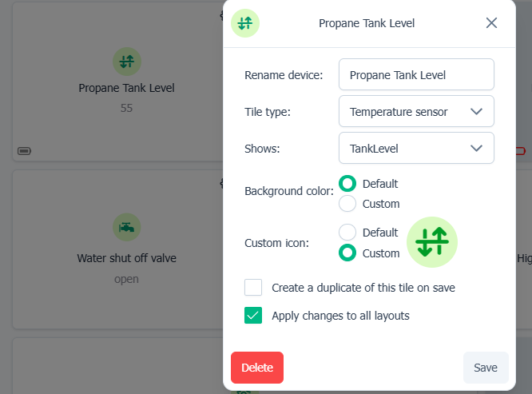Viewport: 532px width, 394px height.
Task: Uncheck Apply changes to all layouts
Action: coord(253,316)
